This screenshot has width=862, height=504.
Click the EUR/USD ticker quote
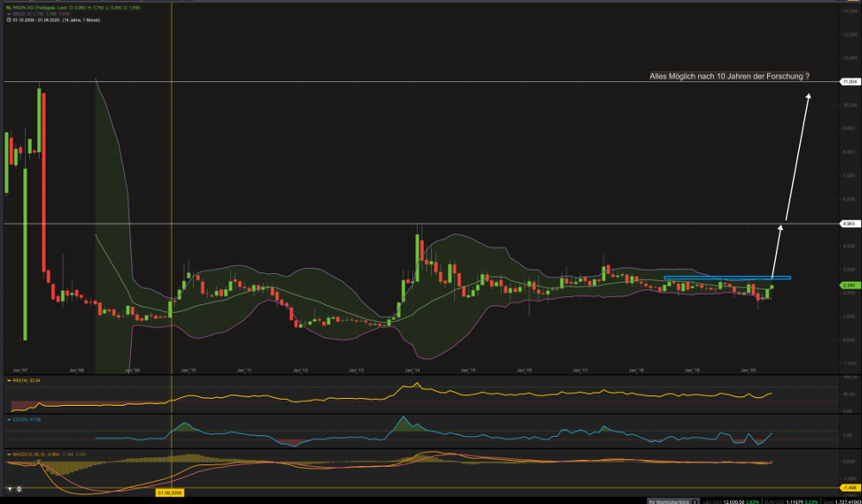(791, 501)
